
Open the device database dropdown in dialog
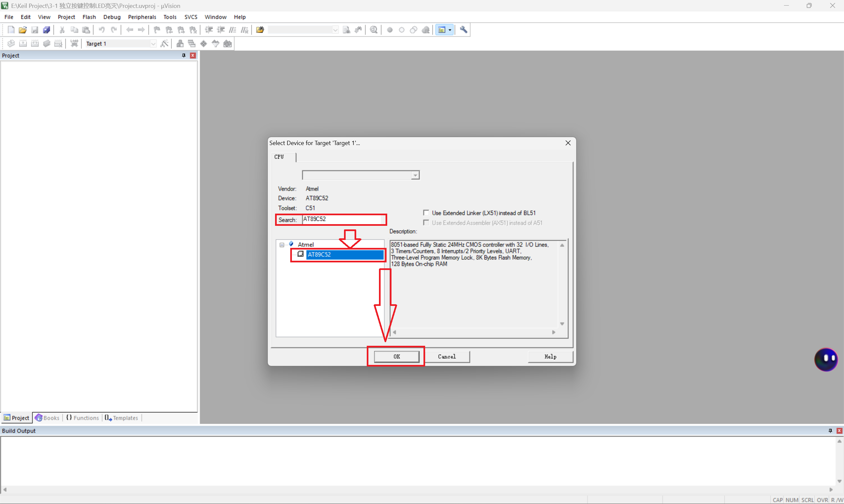point(415,175)
